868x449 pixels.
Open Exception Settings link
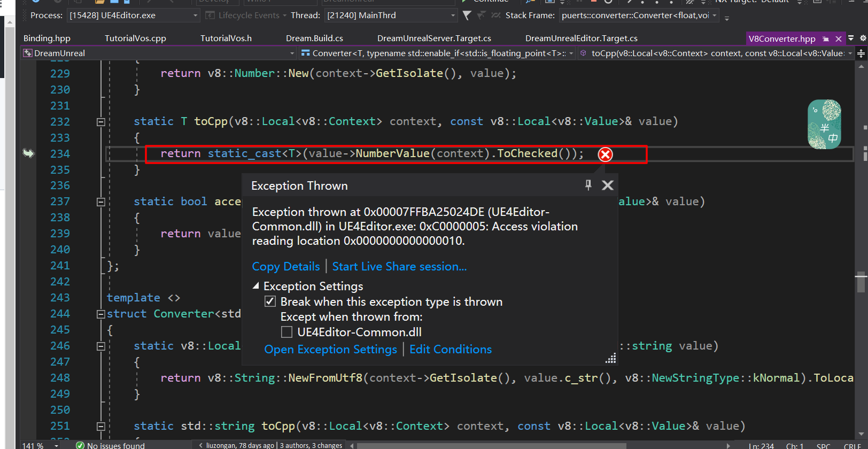330,349
